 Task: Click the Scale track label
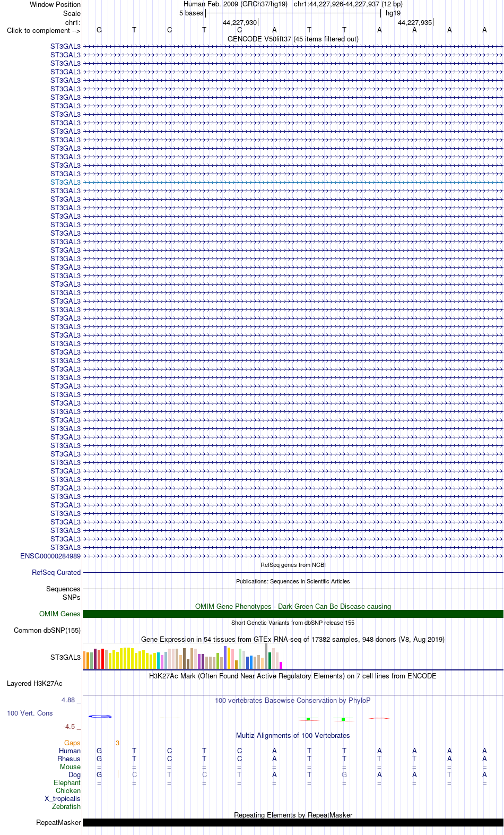coord(72,13)
